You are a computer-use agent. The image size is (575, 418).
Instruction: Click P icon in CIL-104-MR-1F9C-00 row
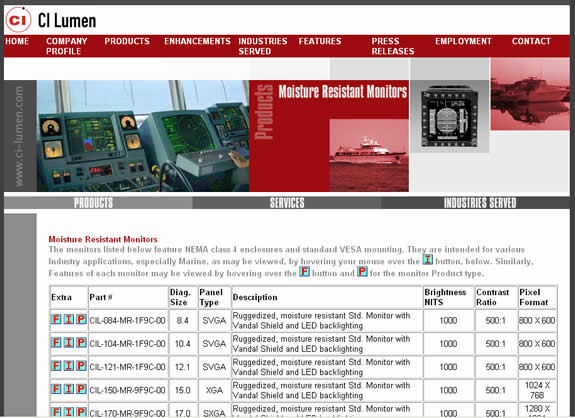pyautogui.click(x=81, y=342)
